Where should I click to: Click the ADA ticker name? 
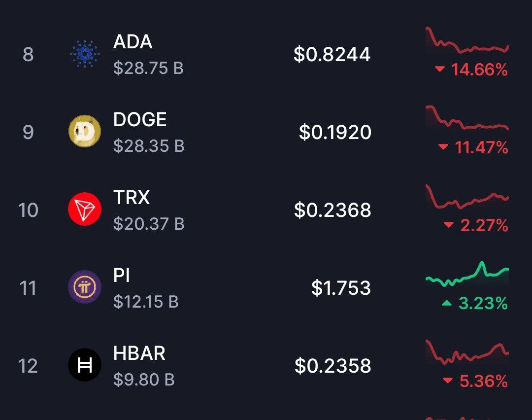point(133,42)
